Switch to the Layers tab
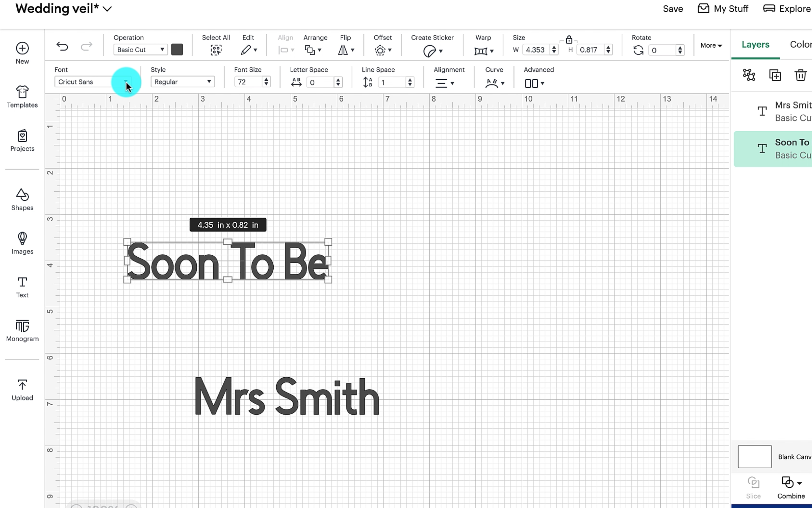The width and height of the screenshot is (812, 508). tap(755, 45)
